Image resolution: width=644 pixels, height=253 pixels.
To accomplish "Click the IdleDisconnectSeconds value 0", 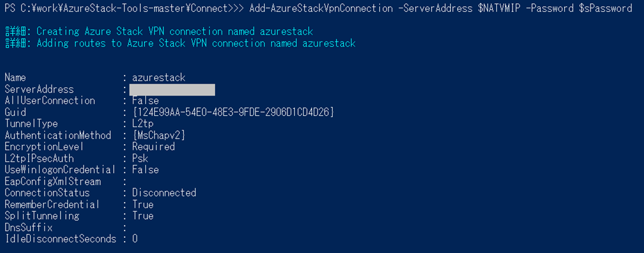I will pyautogui.click(x=135, y=239).
